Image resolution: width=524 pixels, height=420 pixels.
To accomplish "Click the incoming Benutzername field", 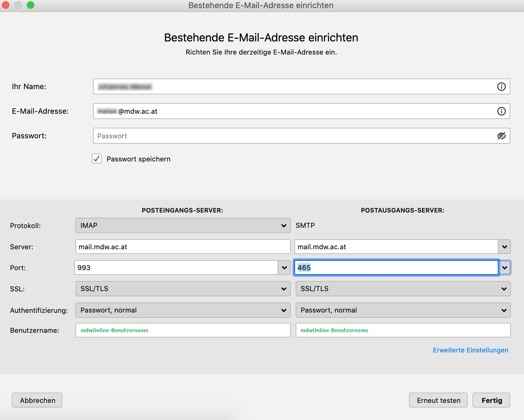I will [x=183, y=330].
